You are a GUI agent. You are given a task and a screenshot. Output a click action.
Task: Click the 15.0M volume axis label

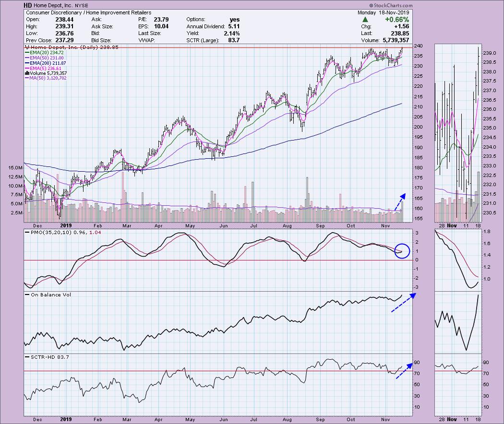(15, 168)
